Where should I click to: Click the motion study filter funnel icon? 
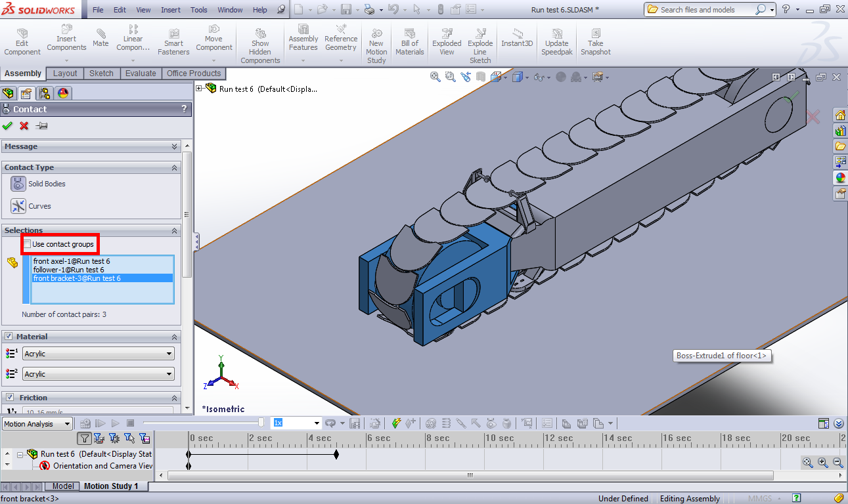[85, 438]
